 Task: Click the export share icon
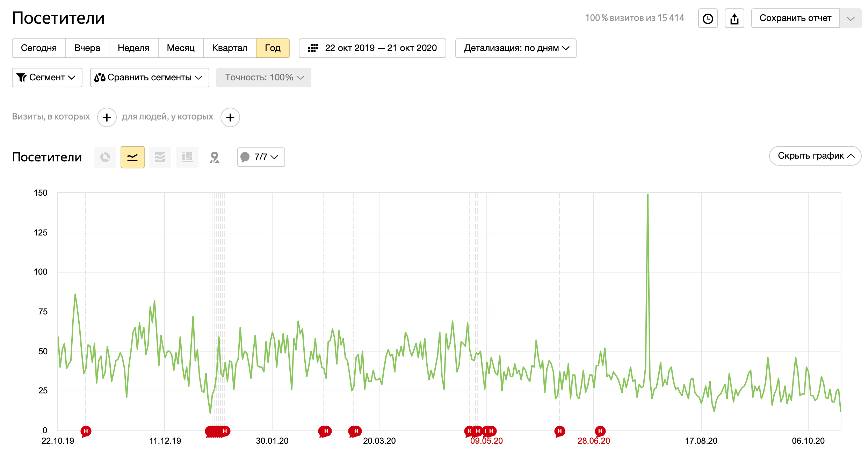(x=734, y=19)
